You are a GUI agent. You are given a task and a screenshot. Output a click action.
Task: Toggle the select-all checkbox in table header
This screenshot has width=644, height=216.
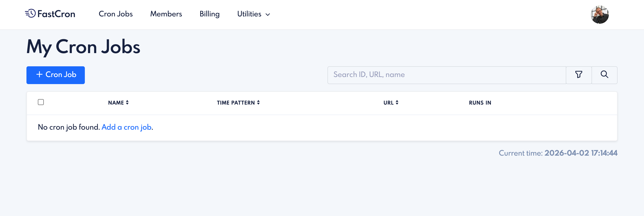pos(41,102)
